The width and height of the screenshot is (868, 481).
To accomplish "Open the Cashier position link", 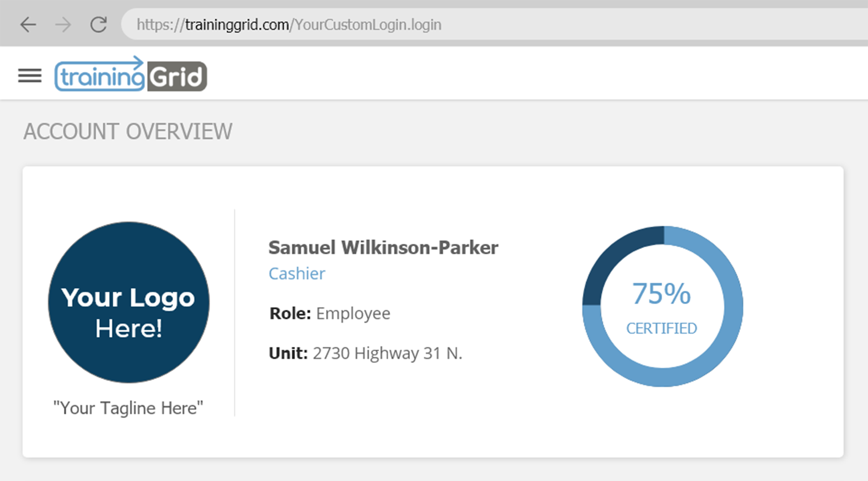I will (x=297, y=274).
